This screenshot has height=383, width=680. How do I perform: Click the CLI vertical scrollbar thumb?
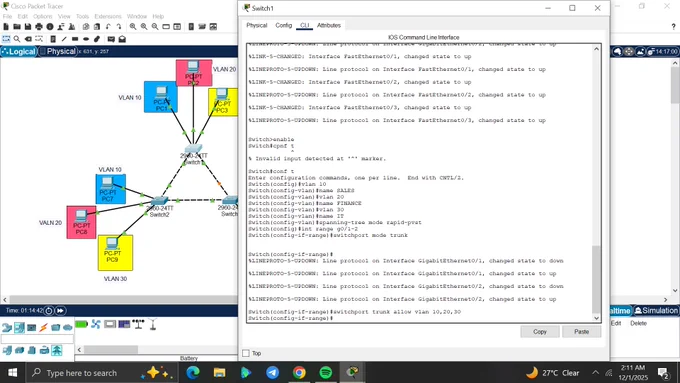click(x=597, y=279)
